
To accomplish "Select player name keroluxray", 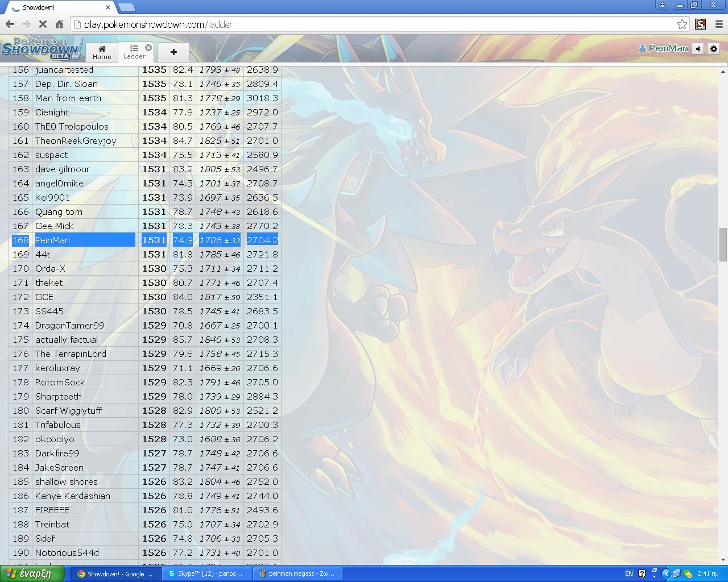I will (57, 368).
